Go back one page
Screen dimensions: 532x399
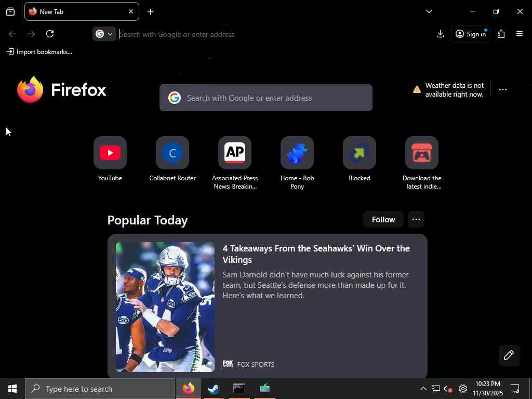(x=12, y=34)
